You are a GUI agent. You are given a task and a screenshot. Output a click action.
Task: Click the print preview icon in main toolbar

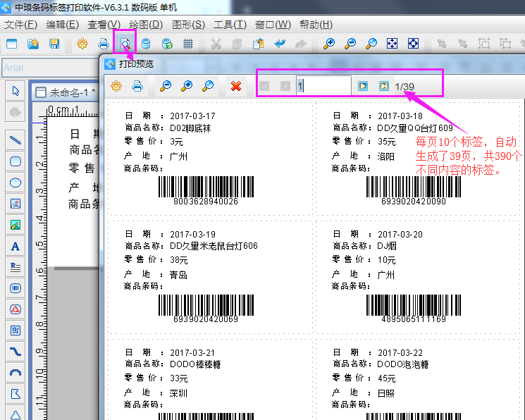tap(125, 44)
